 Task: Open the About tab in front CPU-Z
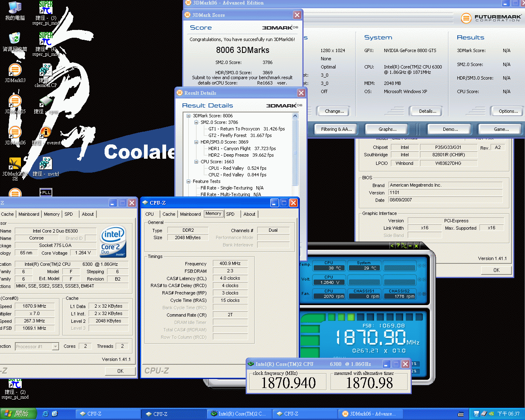[x=249, y=214]
